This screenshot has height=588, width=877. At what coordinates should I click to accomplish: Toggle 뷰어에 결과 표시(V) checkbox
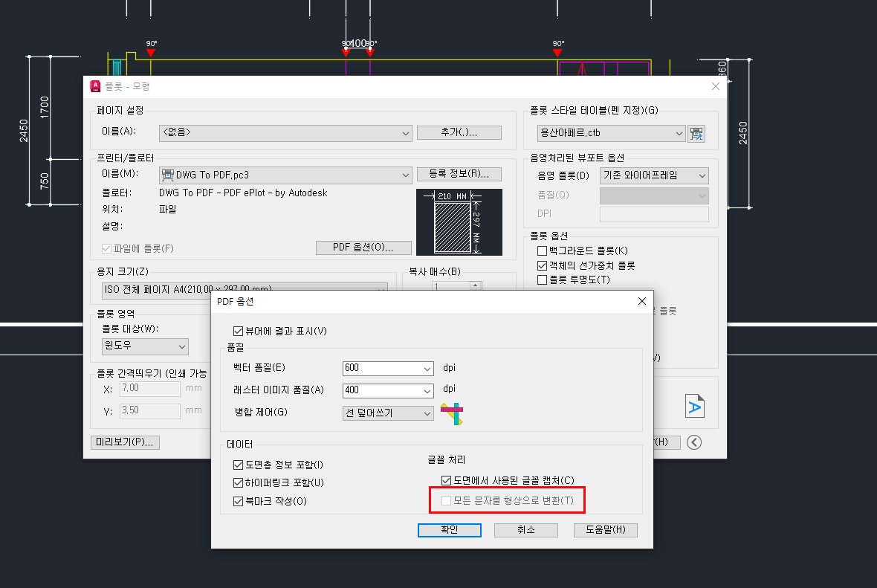tap(239, 332)
